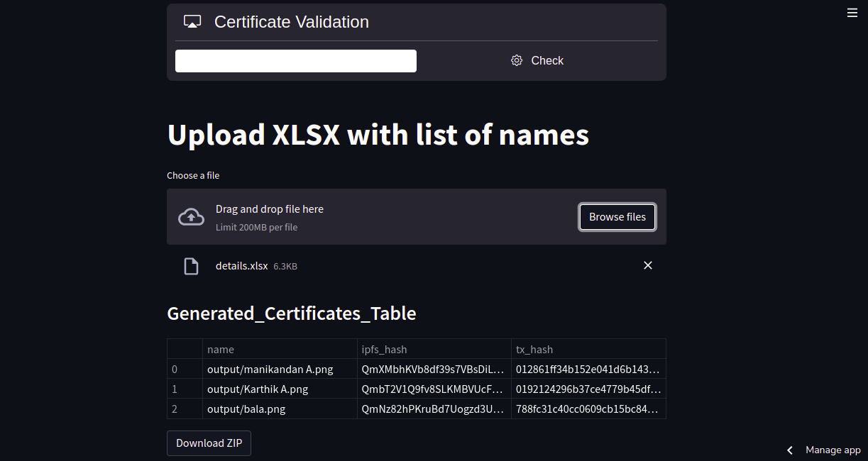
Task: Click row index 2 in the table
Action: pyautogui.click(x=185, y=409)
